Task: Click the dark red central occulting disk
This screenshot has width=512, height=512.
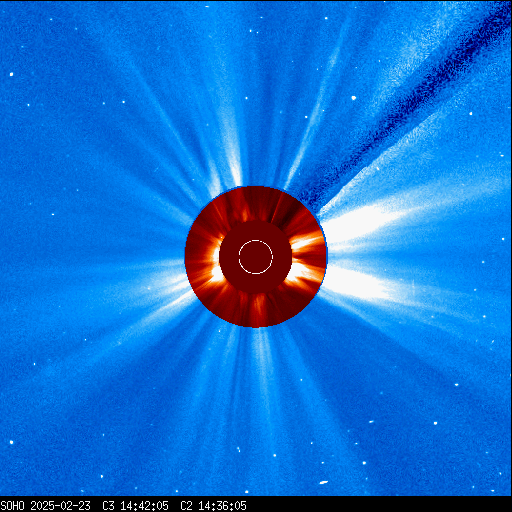Action: click(256, 257)
